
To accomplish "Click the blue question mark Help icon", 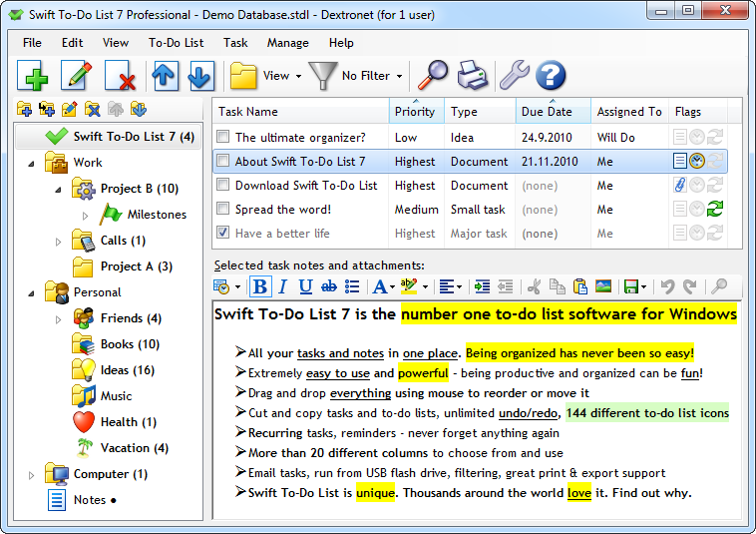I will pyautogui.click(x=551, y=76).
